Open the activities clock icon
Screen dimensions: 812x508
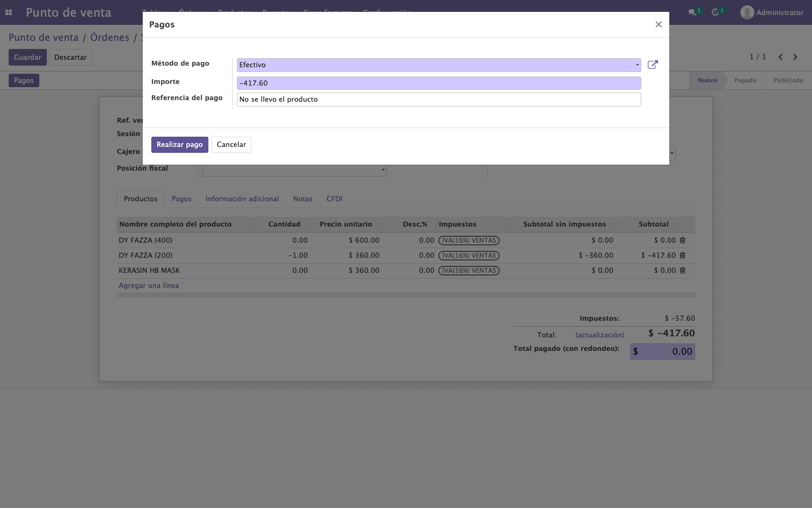pos(718,12)
